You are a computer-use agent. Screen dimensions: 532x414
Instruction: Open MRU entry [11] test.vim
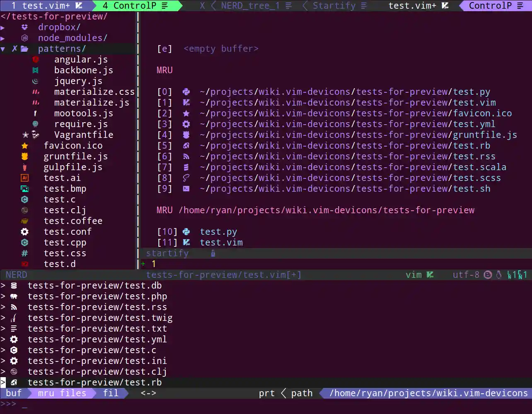[x=221, y=242]
